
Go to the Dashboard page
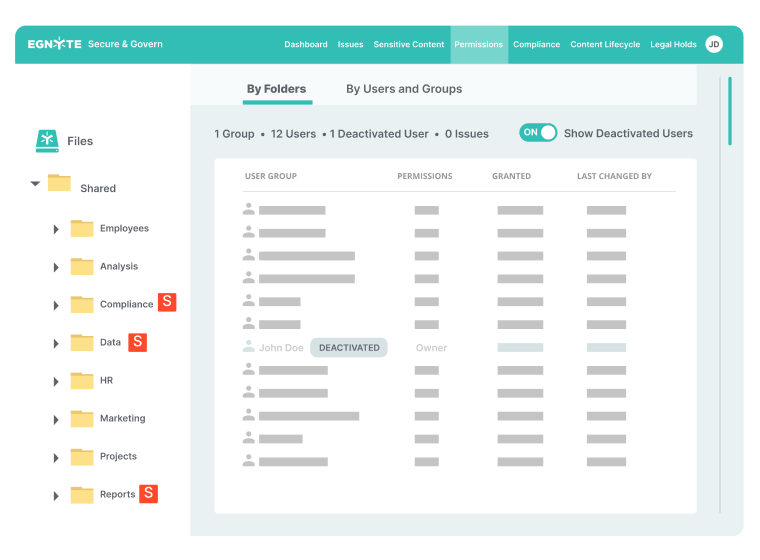305,45
